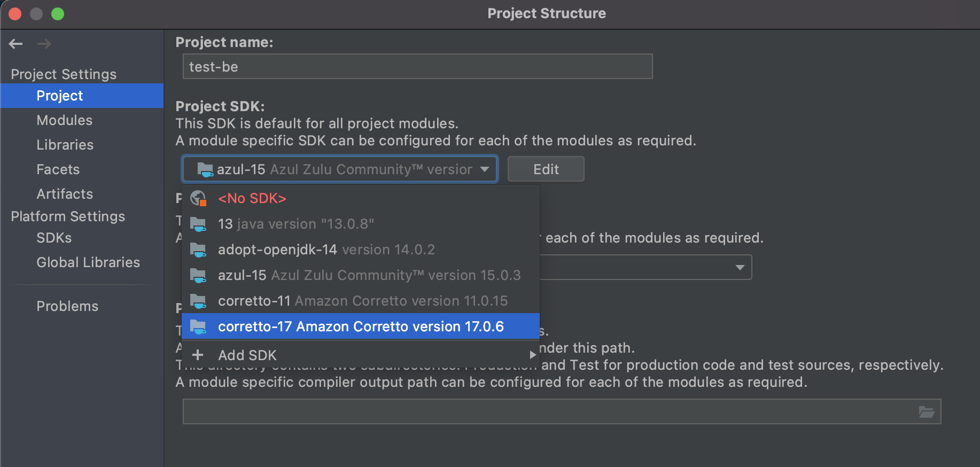This screenshot has width=980, height=467.
Task: Click the Platform Settings heading
Action: 68,216
